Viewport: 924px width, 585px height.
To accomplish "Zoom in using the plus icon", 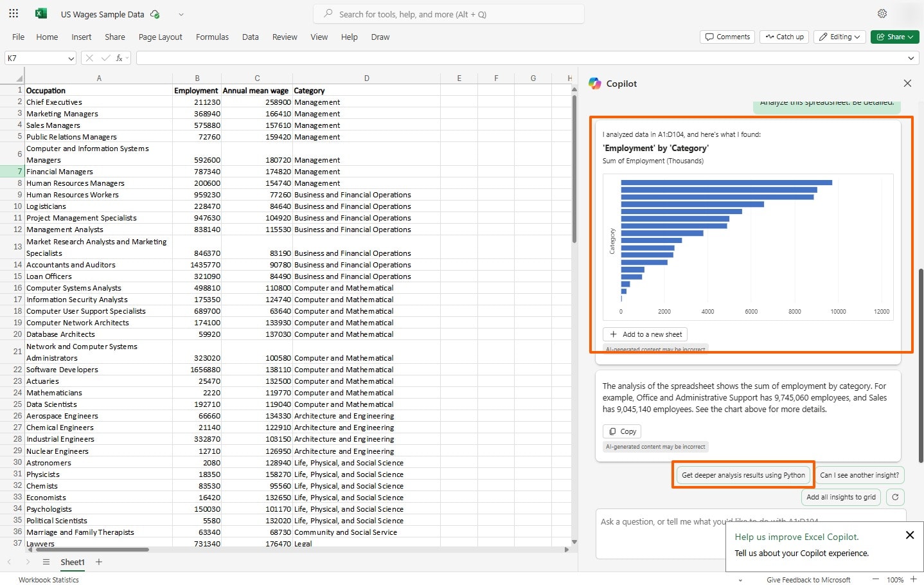I will (x=913, y=579).
